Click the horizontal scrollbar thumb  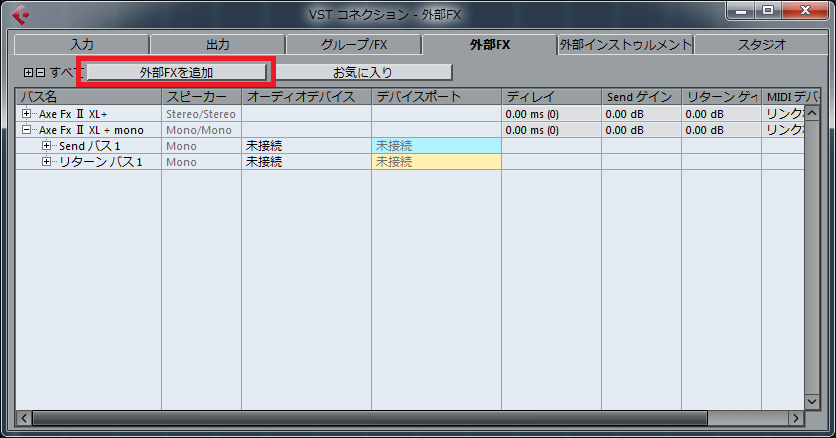(369, 418)
